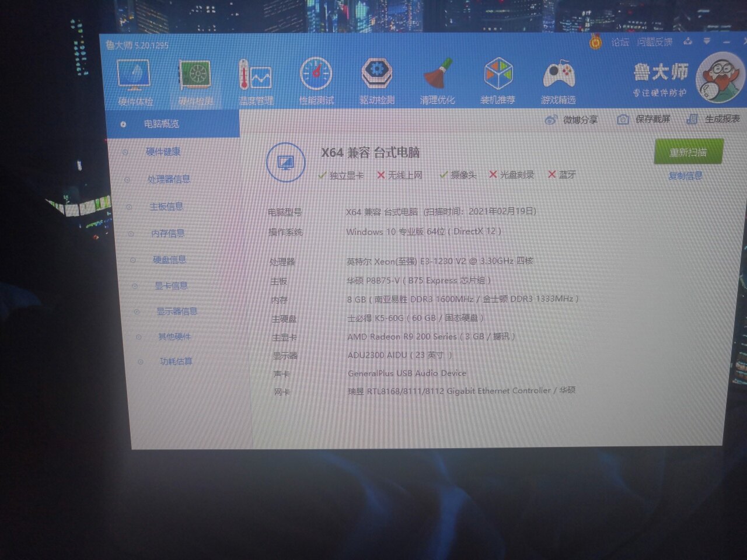Click 生成报表 to generate report
This screenshot has height=560, width=747.
(714, 119)
